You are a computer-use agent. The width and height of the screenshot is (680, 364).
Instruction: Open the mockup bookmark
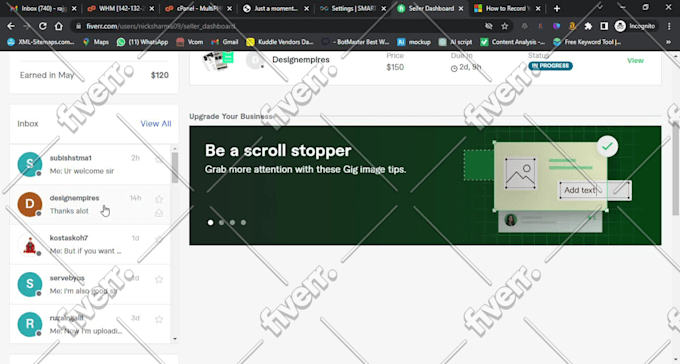click(414, 42)
